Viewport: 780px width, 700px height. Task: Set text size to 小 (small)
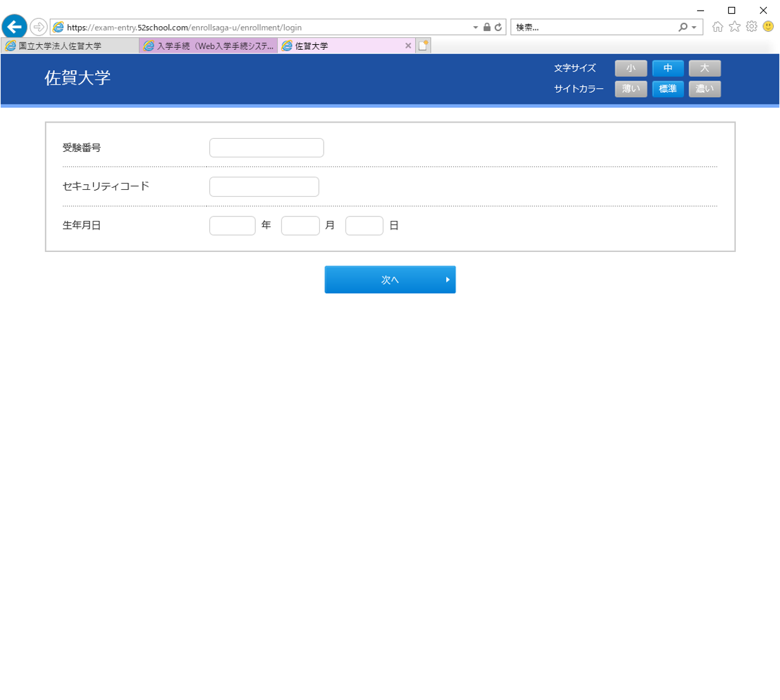pos(631,68)
